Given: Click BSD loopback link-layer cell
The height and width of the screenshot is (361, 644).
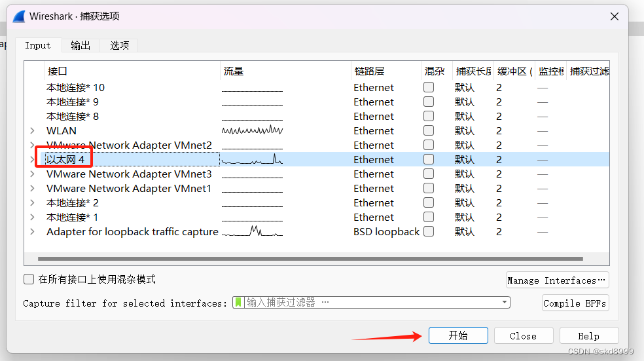Looking at the screenshot, I should coord(386,231).
